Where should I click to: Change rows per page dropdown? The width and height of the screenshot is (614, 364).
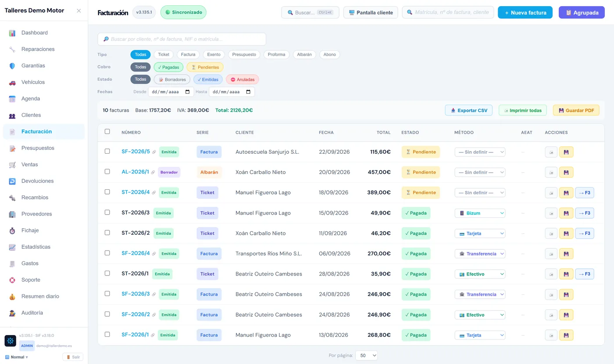(x=366, y=356)
